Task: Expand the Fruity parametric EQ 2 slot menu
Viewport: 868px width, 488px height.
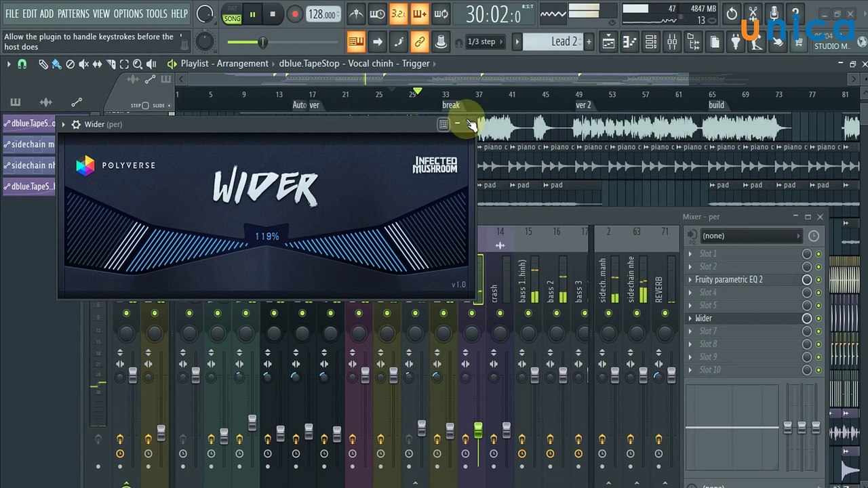Action: coord(691,279)
